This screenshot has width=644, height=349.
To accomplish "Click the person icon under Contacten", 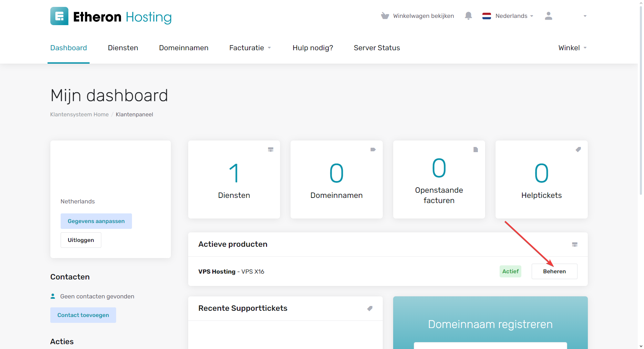I will (x=53, y=296).
